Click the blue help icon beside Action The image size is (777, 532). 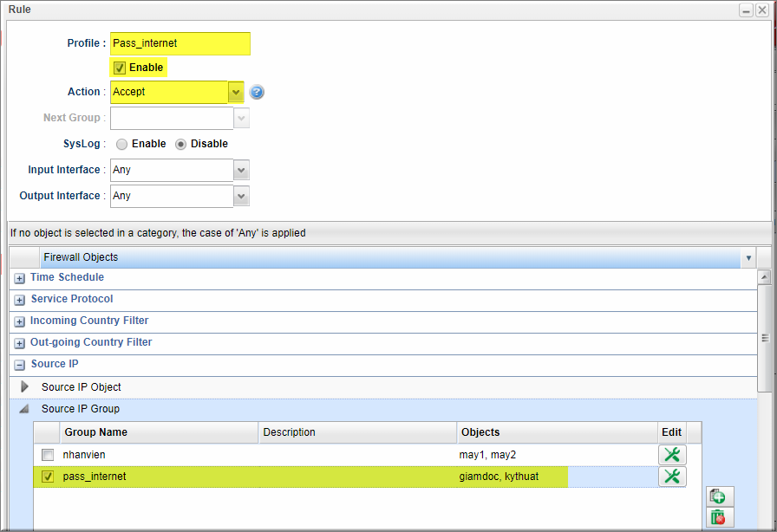coord(257,92)
